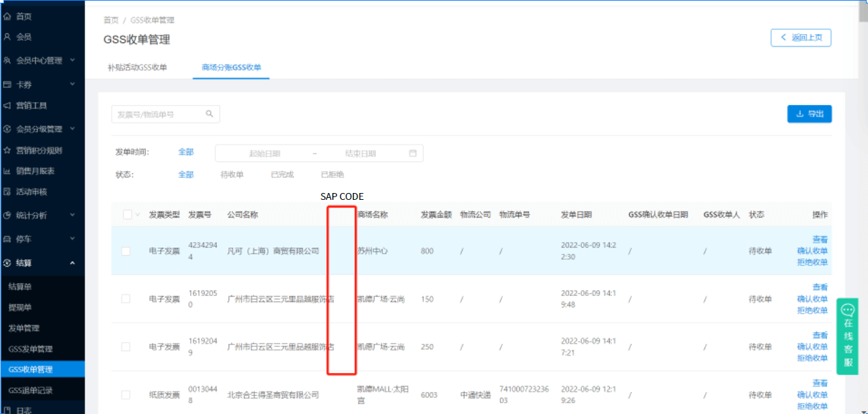Screen dimensions: 868x414
Task: Click 查看 for the 北京合生得圣商贸有限公司 row
Action: click(x=820, y=383)
